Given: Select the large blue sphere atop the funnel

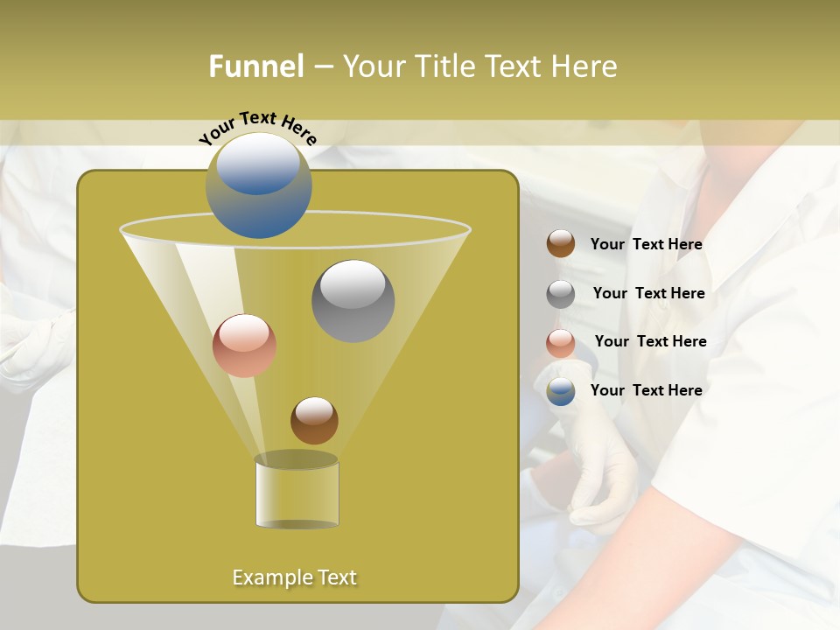Looking at the screenshot, I should tap(258, 185).
